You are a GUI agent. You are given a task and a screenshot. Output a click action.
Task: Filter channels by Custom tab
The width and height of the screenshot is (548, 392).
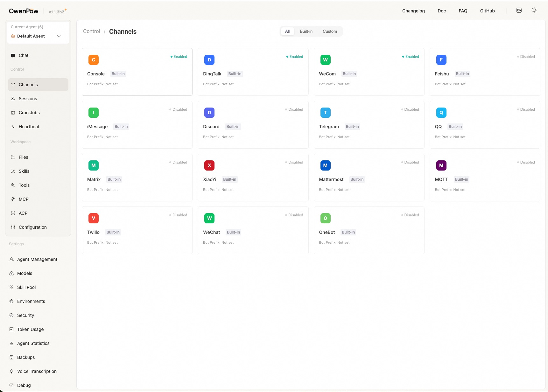(x=330, y=31)
